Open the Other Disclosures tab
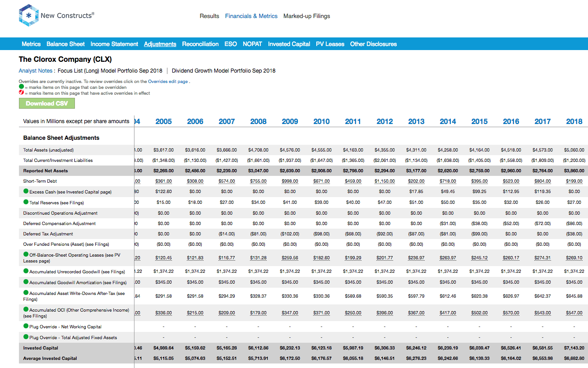This screenshot has width=588, height=368. pyautogui.click(x=373, y=44)
